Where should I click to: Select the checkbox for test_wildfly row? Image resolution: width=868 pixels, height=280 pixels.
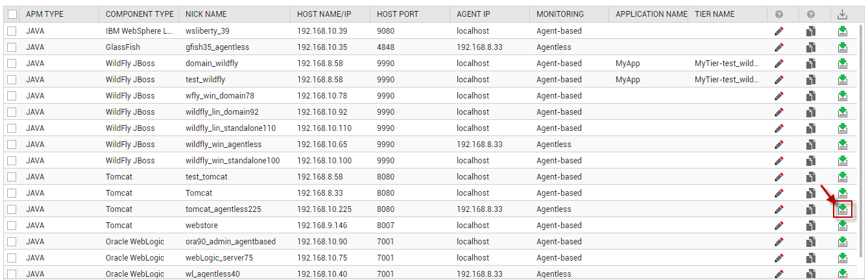click(x=12, y=80)
